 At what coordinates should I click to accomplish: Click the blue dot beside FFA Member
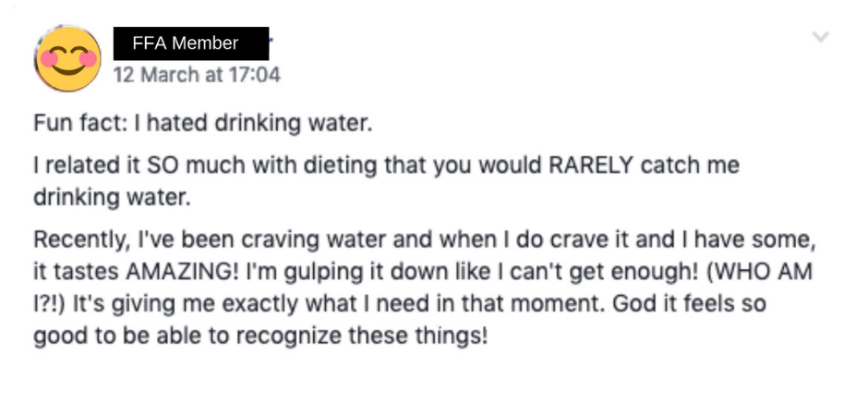(271, 40)
